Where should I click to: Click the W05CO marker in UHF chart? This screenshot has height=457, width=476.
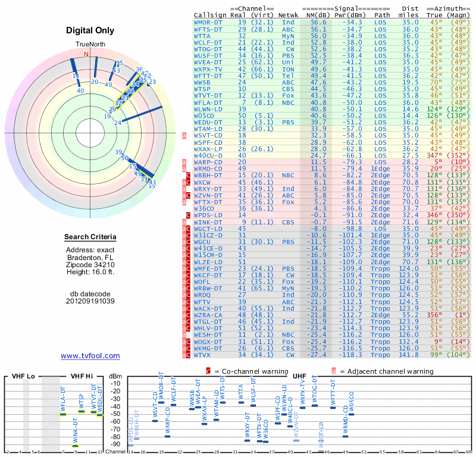[351, 414]
